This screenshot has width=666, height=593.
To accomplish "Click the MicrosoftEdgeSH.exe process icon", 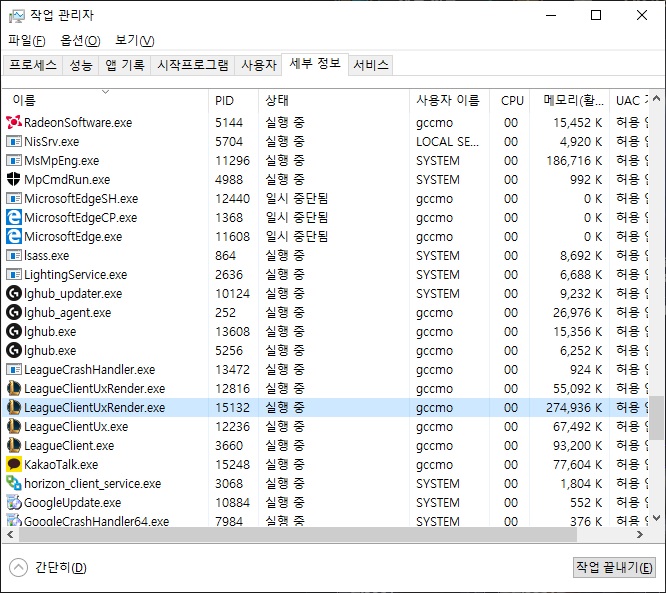I will point(14,198).
